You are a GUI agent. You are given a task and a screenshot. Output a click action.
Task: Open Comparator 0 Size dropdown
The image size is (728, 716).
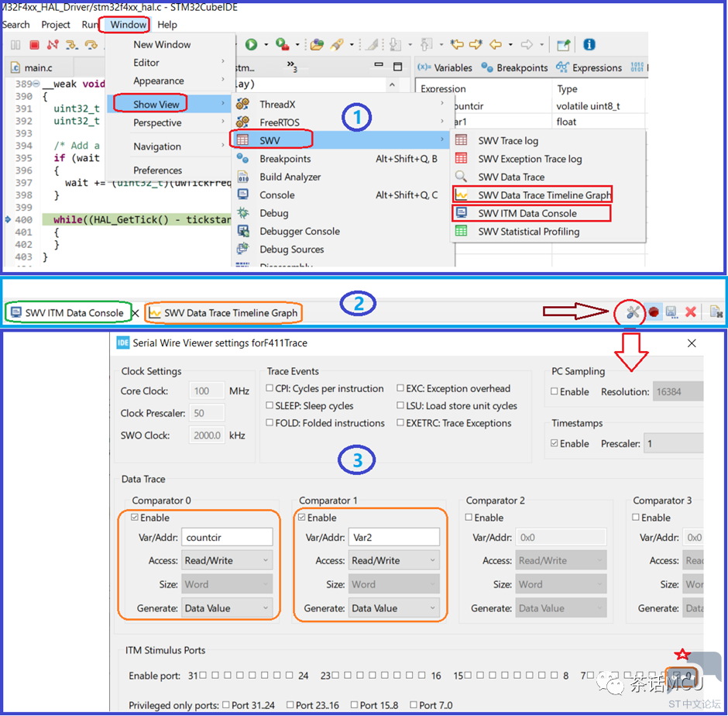coord(227,584)
